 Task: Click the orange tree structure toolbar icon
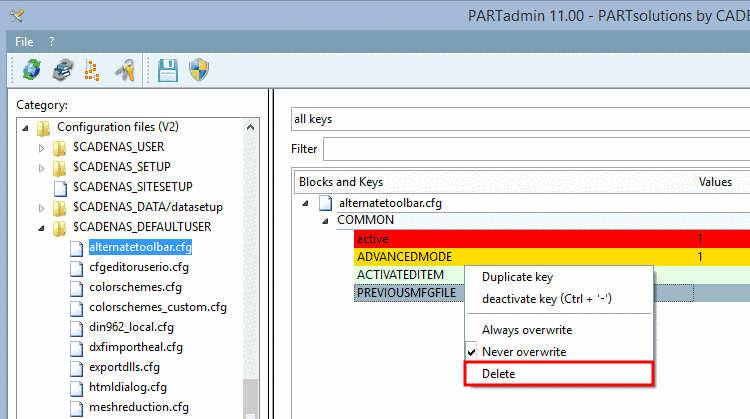92,70
